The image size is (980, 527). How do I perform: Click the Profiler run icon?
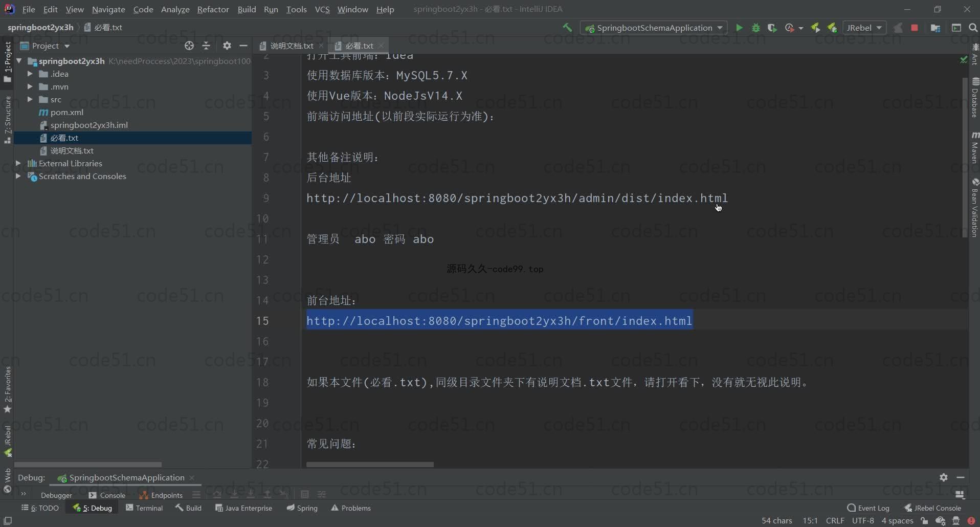pos(790,28)
